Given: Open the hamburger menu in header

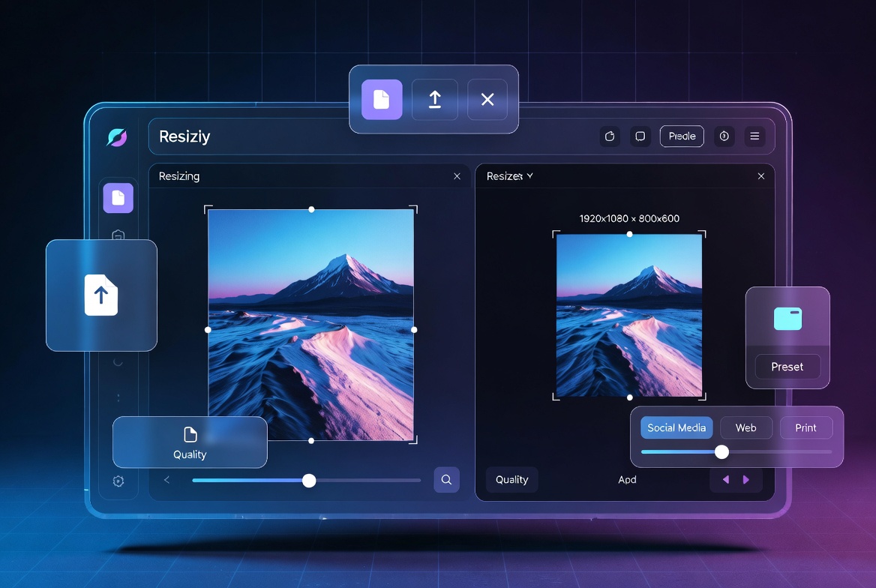Looking at the screenshot, I should [x=754, y=136].
